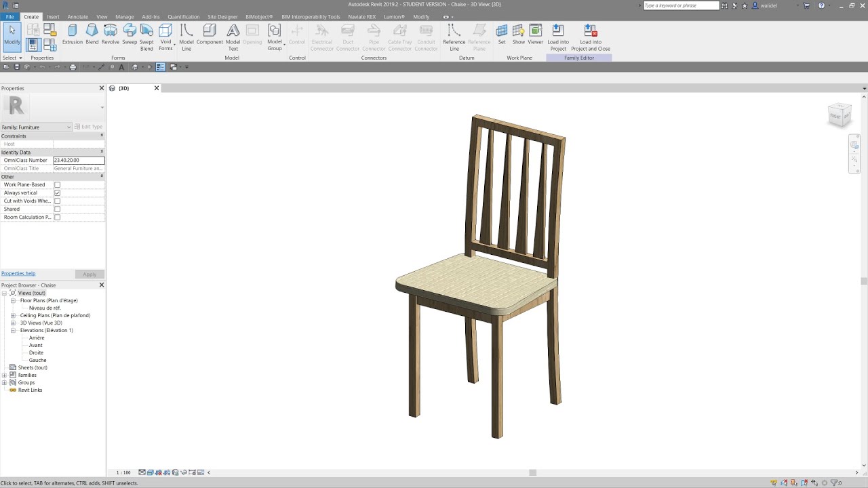Click the Model Line tool
Viewport: 868px width, 488px height.
[x=186, y=37]
